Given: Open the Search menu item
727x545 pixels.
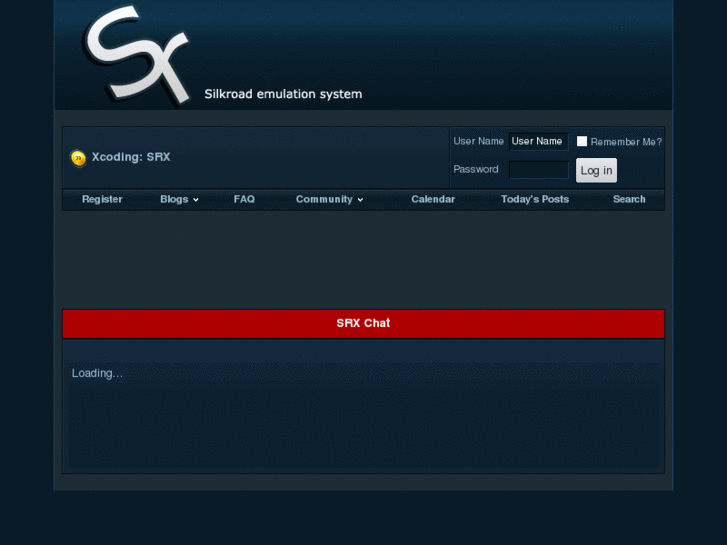Looking at the screenshot, I should click(629, 199).
